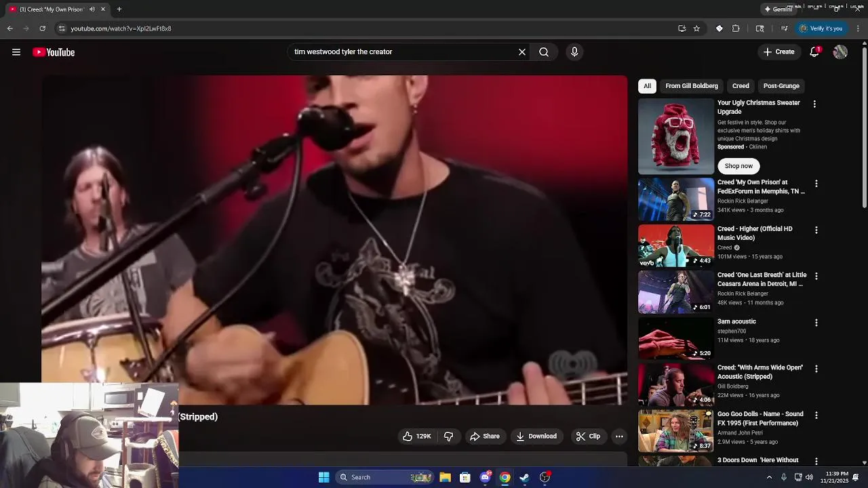This screenshot has width=868, height=488.
Task: Open Discord from the taskbar
Action: tap(485, 477)
